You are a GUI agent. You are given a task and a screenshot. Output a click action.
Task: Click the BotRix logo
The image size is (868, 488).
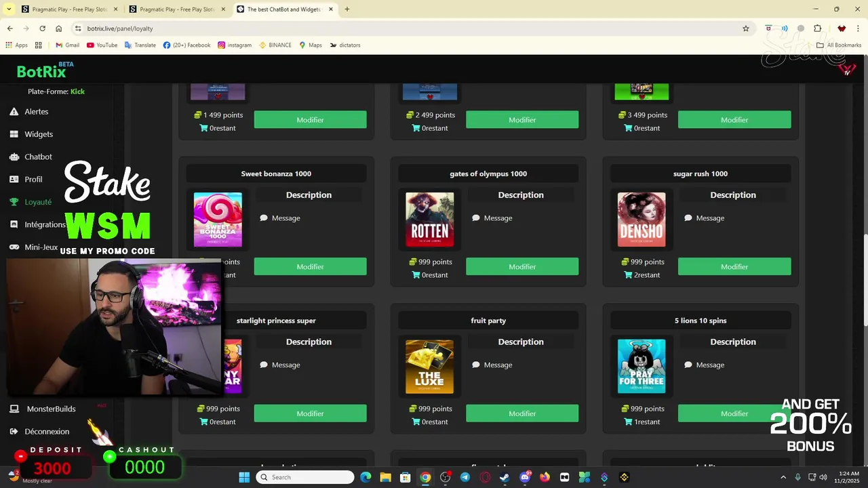point(41,72)
